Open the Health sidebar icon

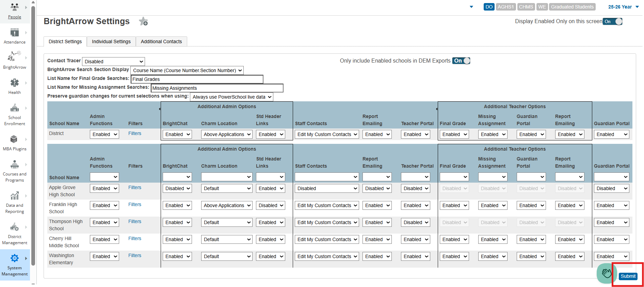click(15, 83)
